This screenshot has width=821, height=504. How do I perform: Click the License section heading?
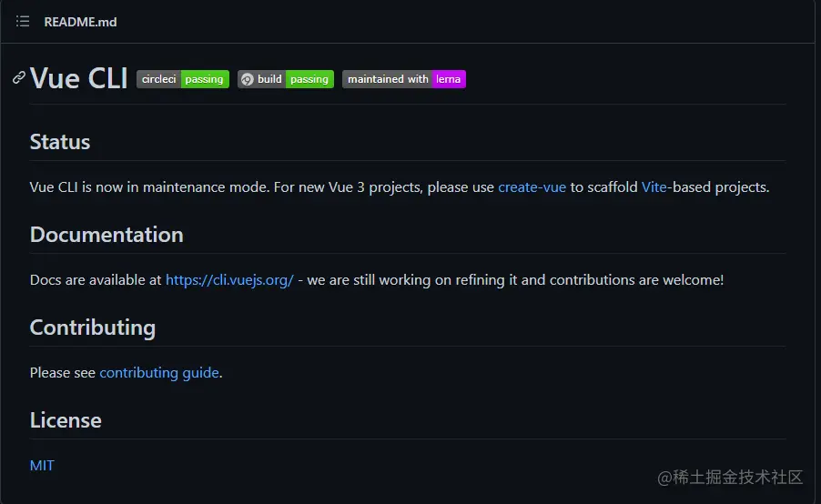point(66,420)
